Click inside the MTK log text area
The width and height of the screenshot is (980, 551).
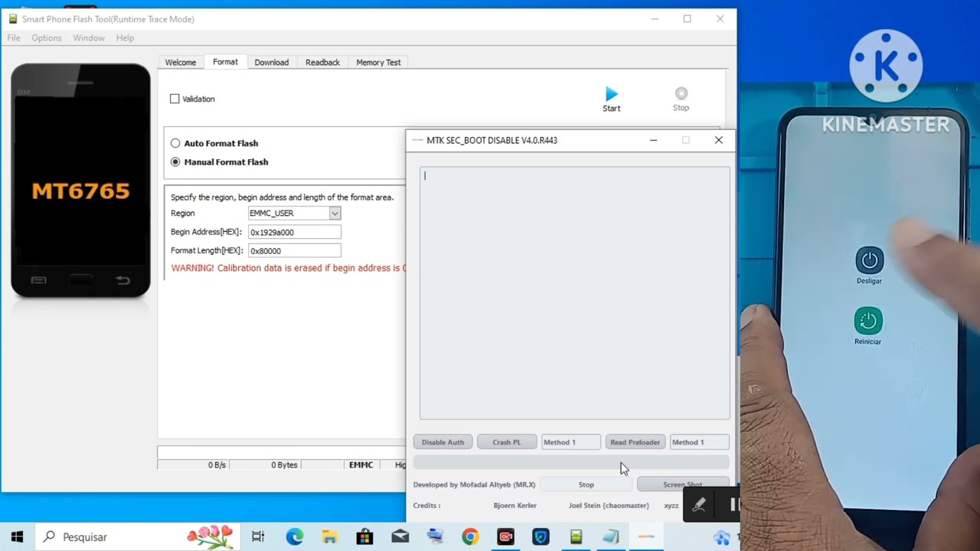coord(575,293)
